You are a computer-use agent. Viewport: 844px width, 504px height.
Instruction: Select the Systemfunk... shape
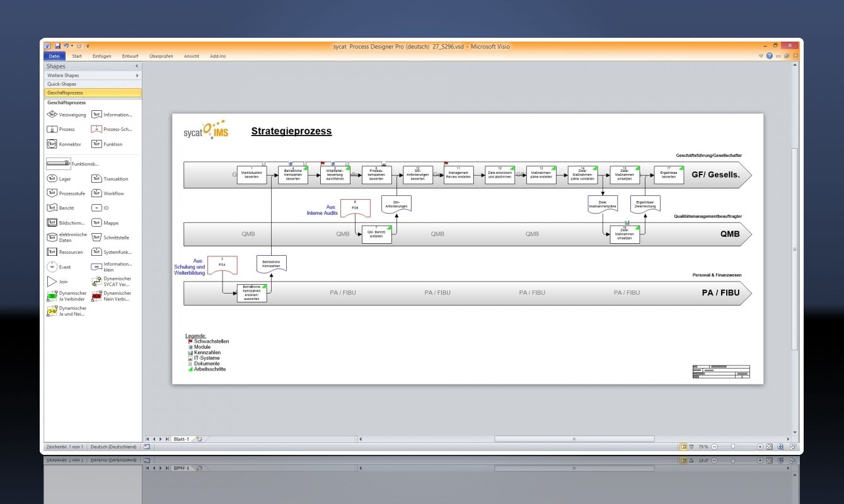[x=112, y=252]
